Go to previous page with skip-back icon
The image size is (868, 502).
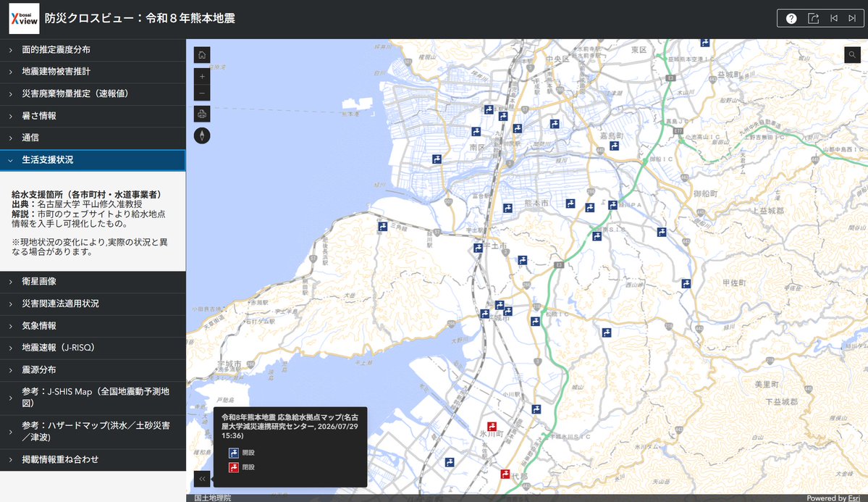tap(834, 18)
